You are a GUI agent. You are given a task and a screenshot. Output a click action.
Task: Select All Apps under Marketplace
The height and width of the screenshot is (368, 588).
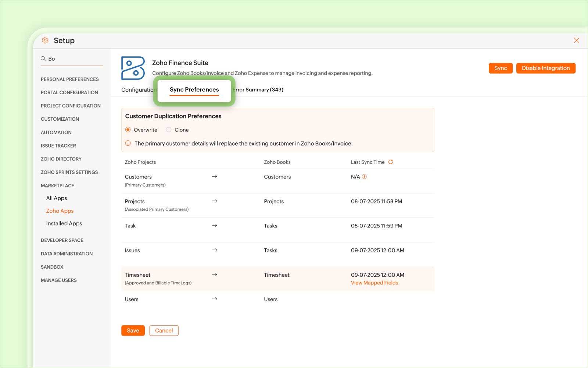pos(57,198)
